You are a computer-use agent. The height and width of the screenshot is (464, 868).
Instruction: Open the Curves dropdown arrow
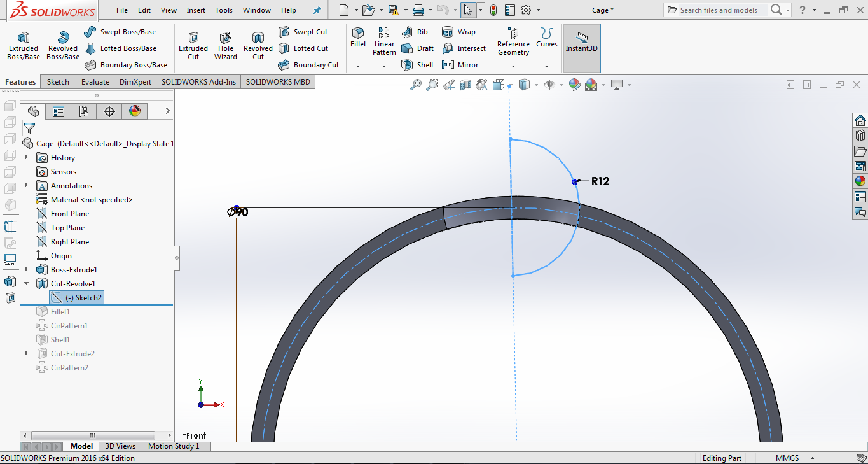(546, 66)
